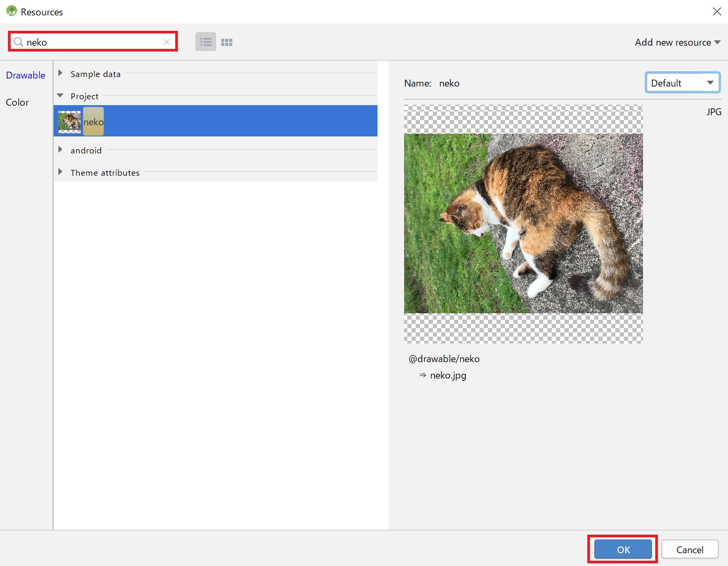Click the neko.jpg file name
728x566 pixels.
448,375
